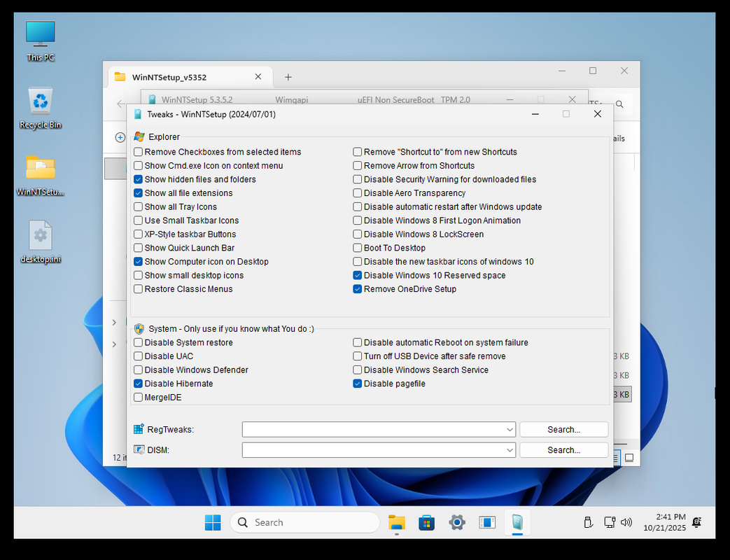Click the RegTweaks icon
730x560 pixels.
click(x=139, y=429)
